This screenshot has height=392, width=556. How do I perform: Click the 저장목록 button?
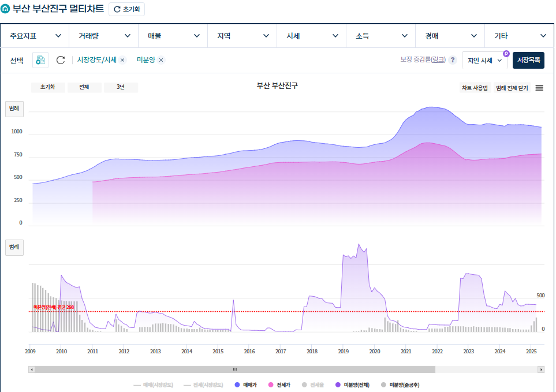tap(528, 60)
